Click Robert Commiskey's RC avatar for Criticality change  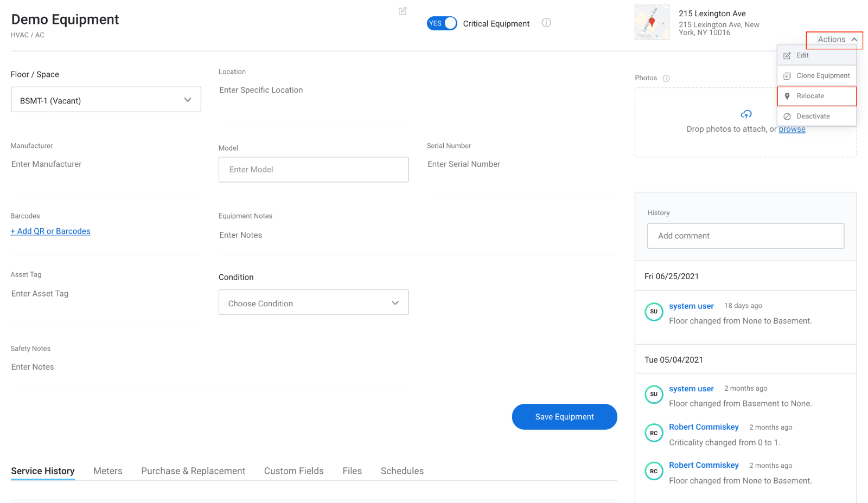point(654,433)
